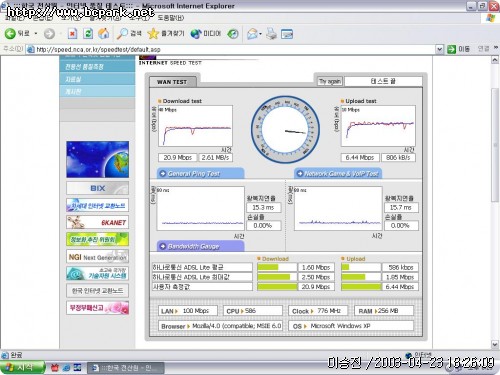Click the page icon in address bar
The image size is (500, 375).
click(x=31, y=49)
